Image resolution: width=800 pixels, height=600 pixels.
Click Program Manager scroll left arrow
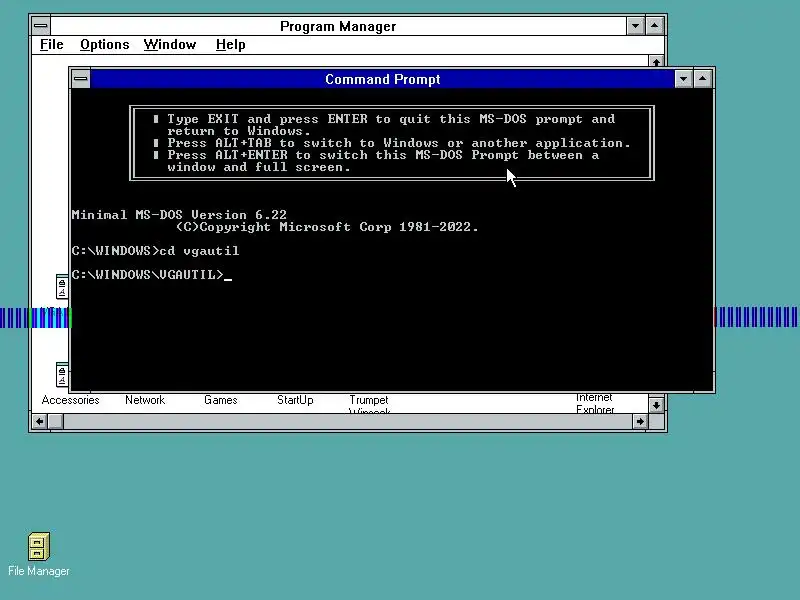click(39, 422)
